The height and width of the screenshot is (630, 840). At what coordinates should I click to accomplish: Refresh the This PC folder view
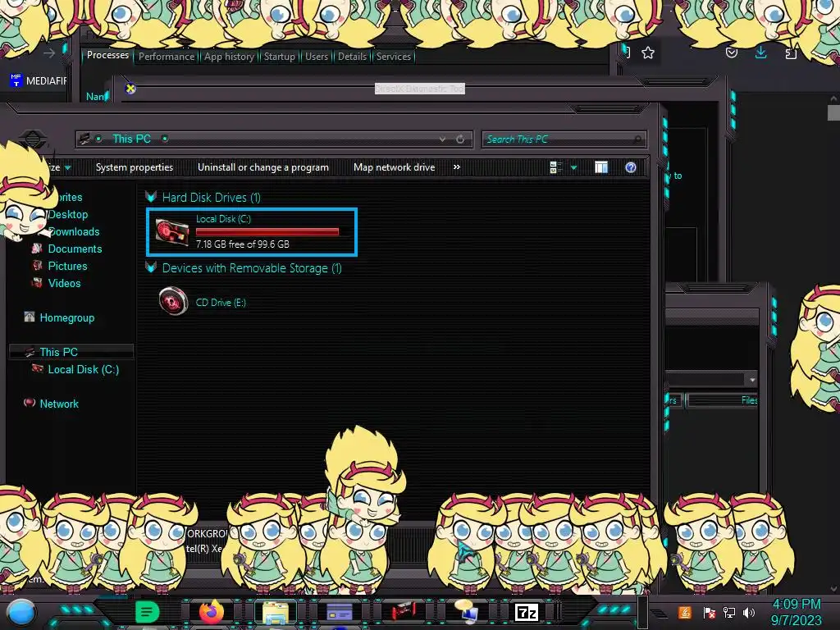(460, 139)
